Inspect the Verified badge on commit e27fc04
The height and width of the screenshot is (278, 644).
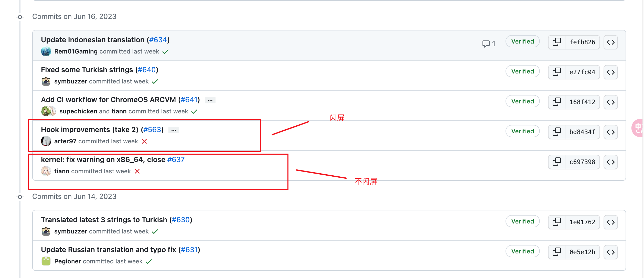coord(522,71)
